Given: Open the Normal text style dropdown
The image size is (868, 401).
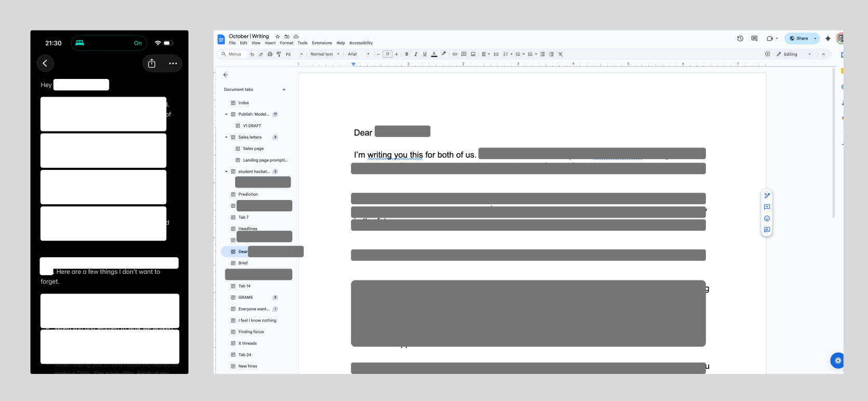Looking at the screenshot, I should tap(324, 54).
